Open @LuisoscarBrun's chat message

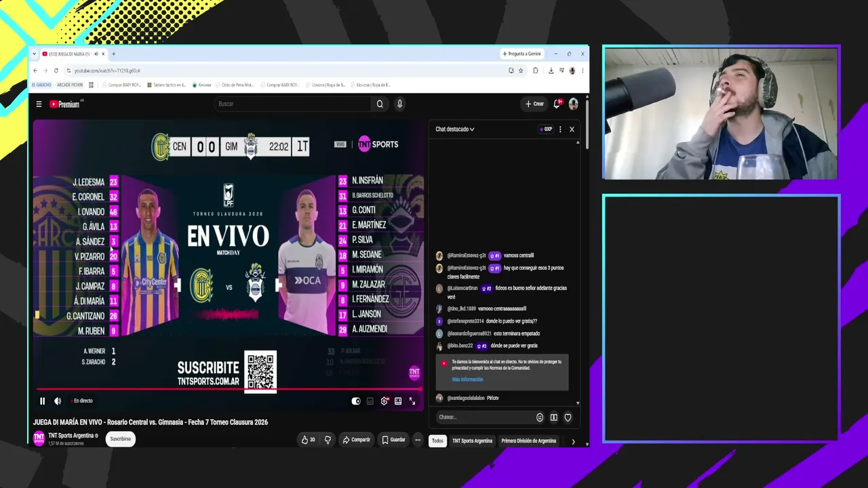coord(502,292)
